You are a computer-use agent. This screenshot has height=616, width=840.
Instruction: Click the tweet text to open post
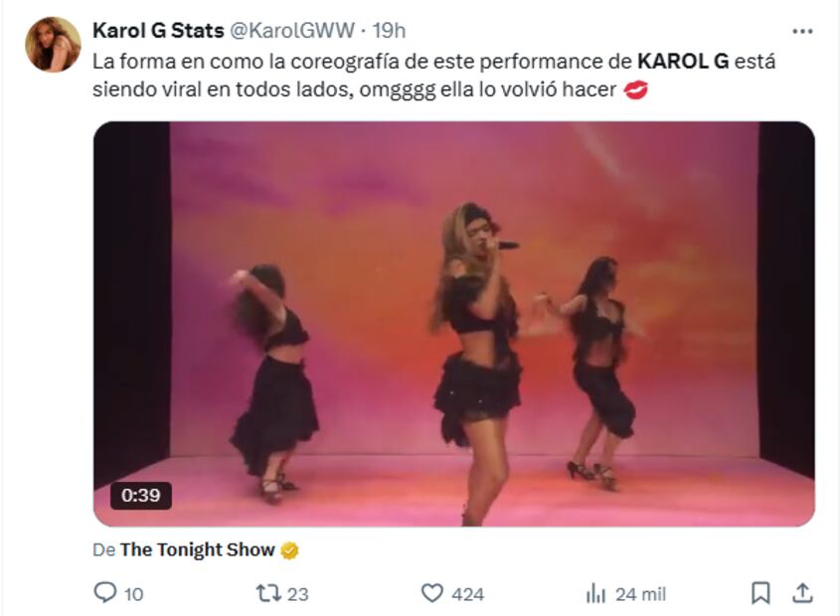pyautogui.click(x=434, y=76)
